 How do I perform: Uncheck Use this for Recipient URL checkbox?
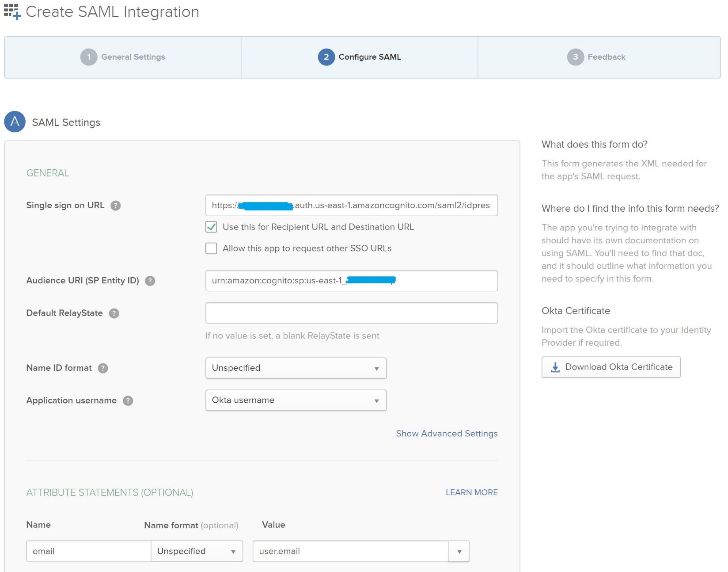click(211, 227)
